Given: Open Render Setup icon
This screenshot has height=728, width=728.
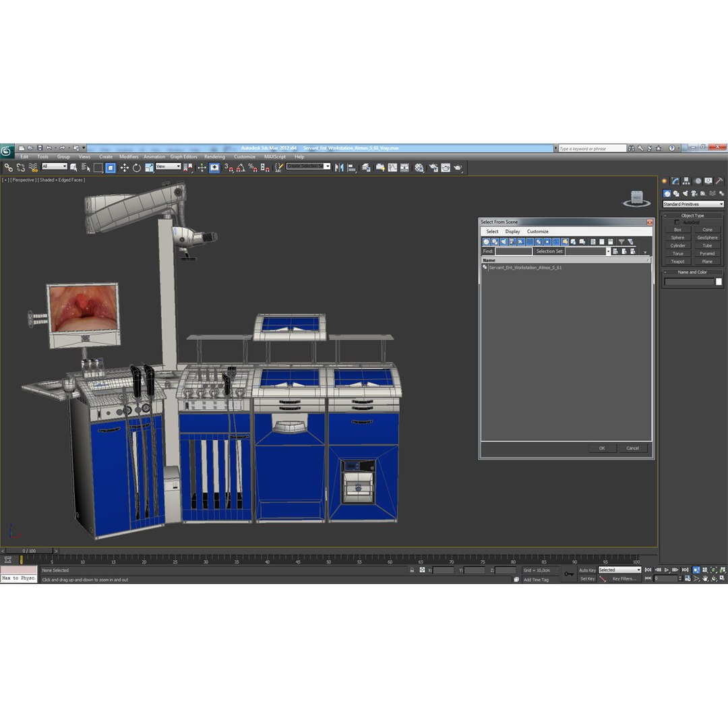Looking at the screenshot, I should click(x=433, y=168).
